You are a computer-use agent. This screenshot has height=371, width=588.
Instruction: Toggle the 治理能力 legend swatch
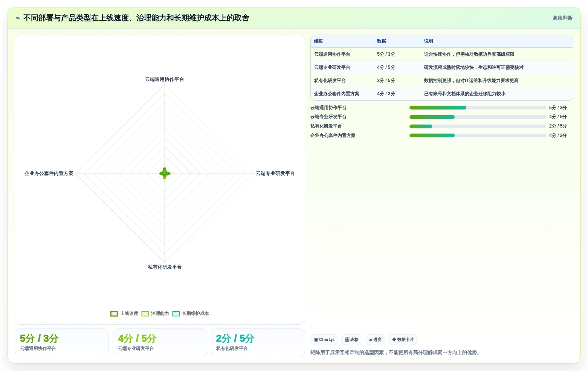pyautogui.click(x=145, y=314)
